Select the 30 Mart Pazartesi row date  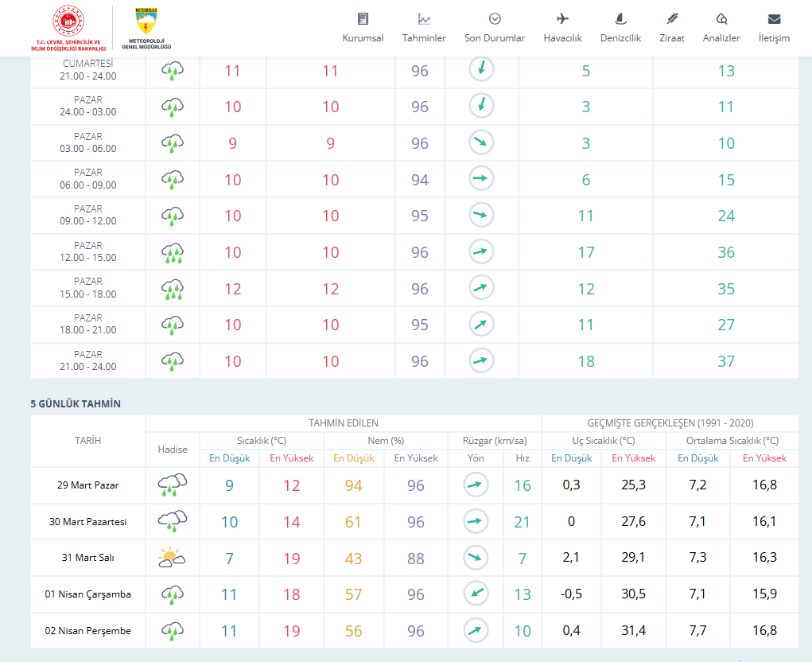(x=87, y=522)
